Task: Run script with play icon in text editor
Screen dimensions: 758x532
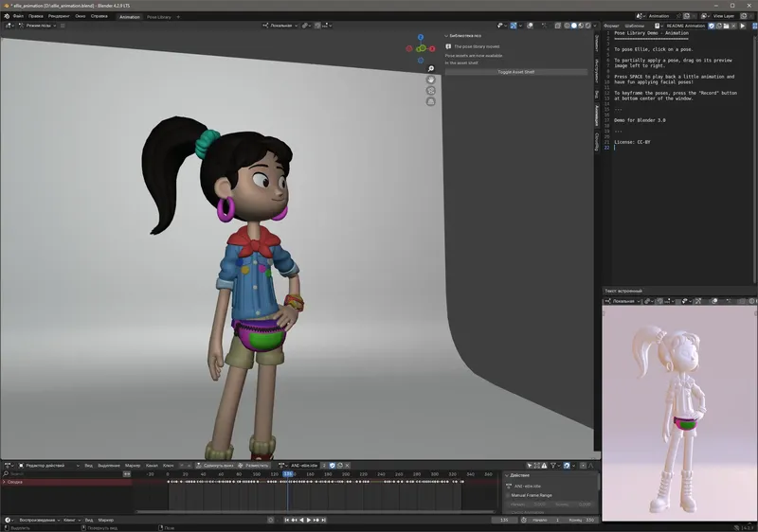Action: [x=743, y=26]
